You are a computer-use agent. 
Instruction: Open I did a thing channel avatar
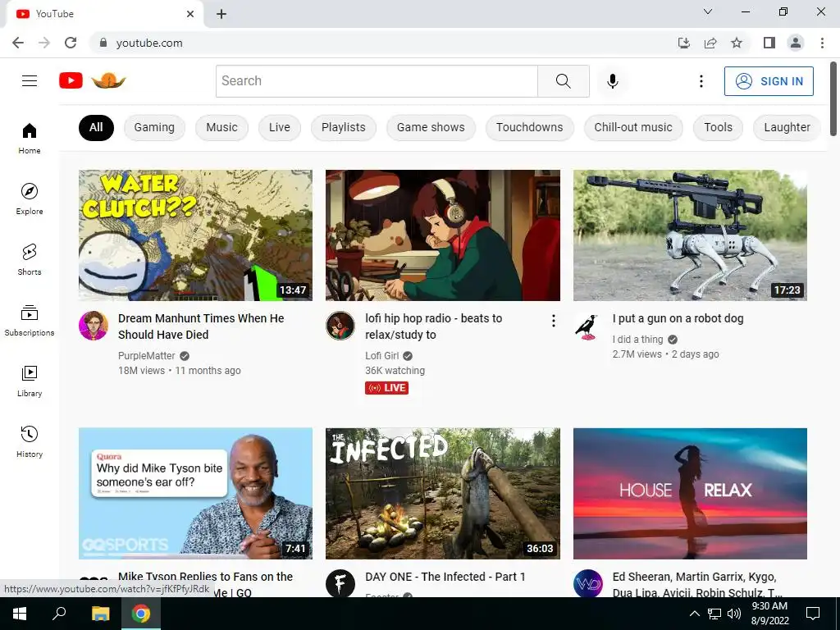tap(587, 325)
